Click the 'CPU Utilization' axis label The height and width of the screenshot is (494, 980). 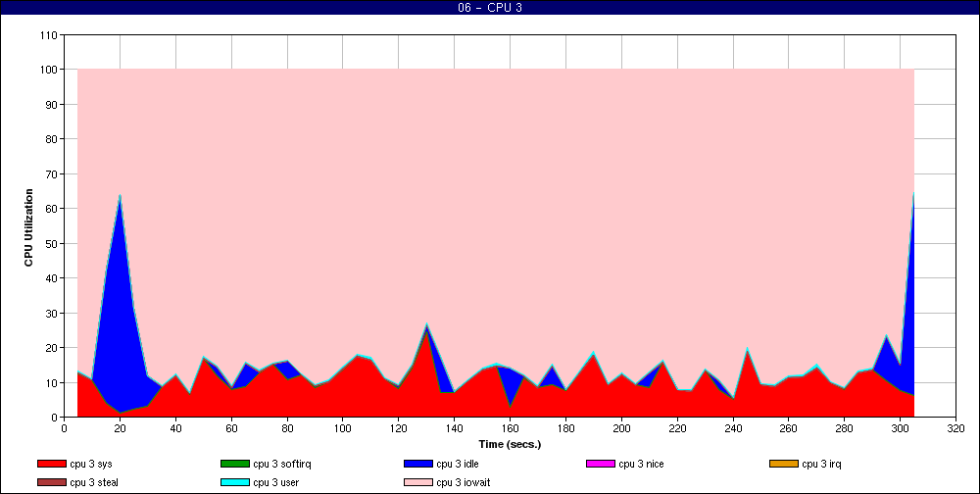coord(28,227)
